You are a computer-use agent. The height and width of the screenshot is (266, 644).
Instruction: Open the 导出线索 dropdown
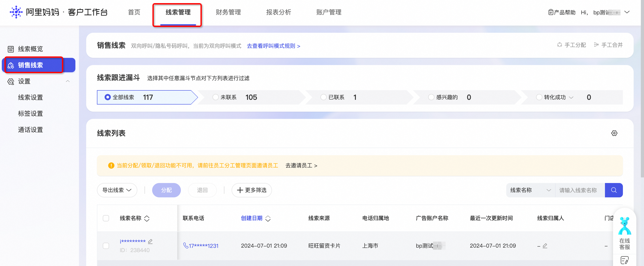pos(117,190)
